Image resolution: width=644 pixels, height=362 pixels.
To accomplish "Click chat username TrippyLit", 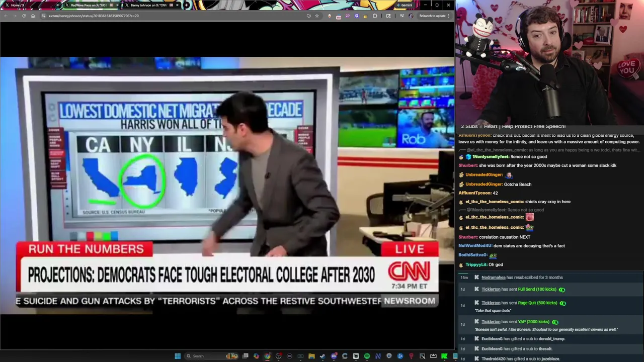I will pos(476,264).
